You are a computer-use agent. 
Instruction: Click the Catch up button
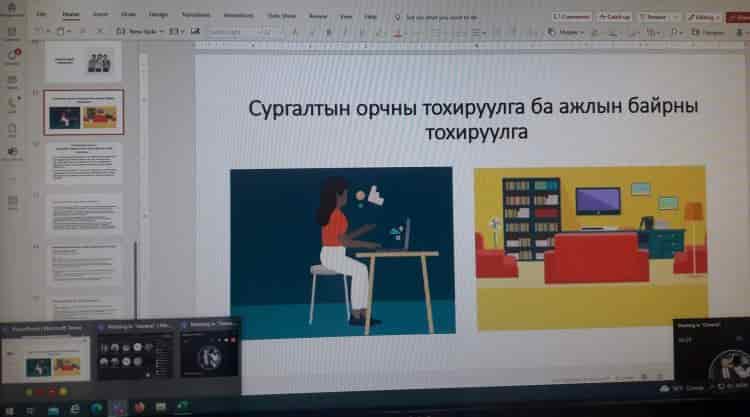[x=615, y=17]
